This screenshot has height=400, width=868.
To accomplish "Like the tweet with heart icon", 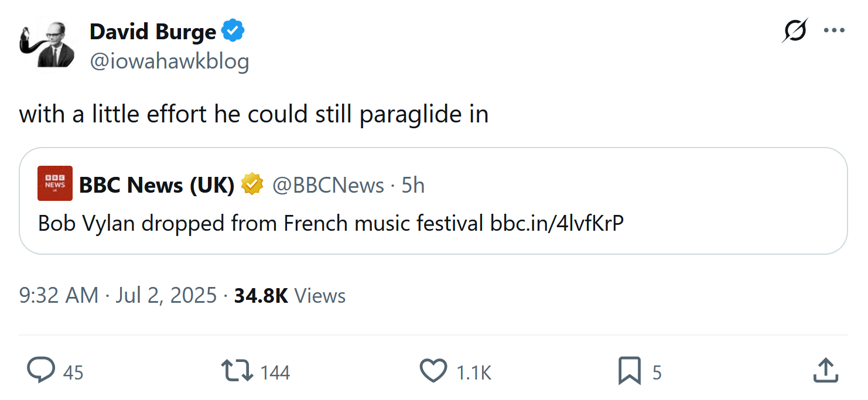I will click(433, 371).
